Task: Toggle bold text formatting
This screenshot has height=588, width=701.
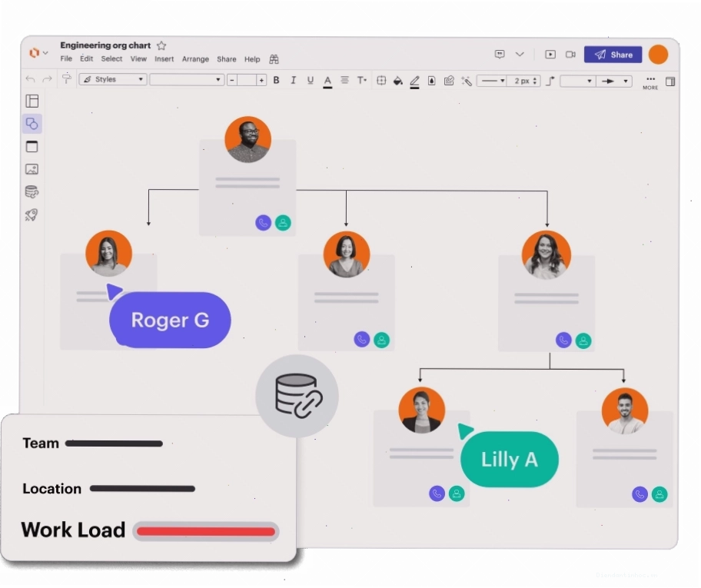Action: (276, 80)
